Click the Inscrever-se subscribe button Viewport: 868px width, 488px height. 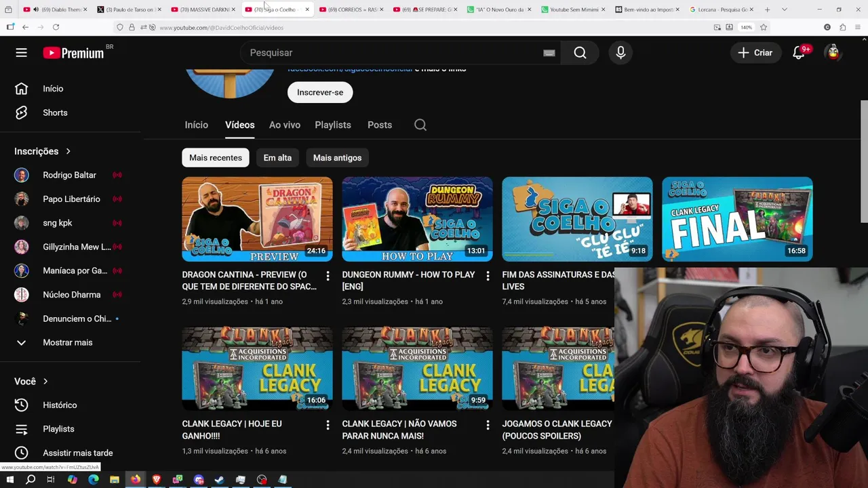click(x=320, y=92)
